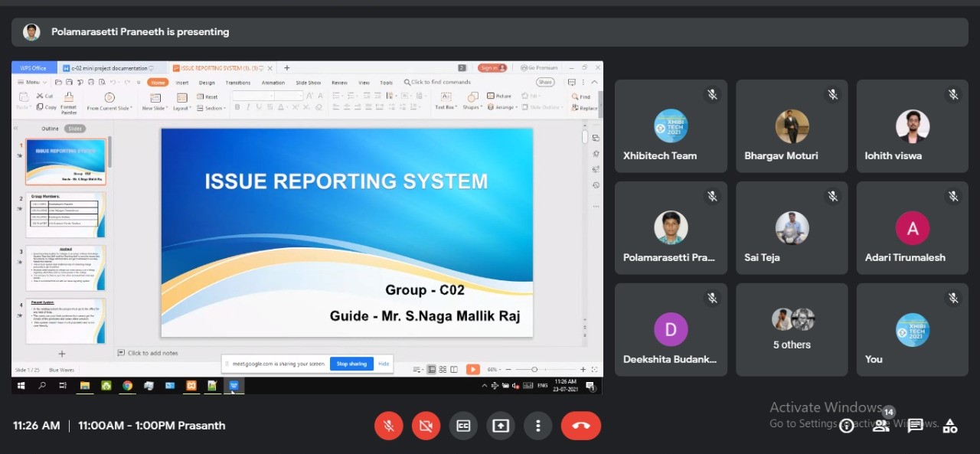Screen dimensions: 980x454
Task: Open the three-dot more options menu
Action: pyautogui.click(x=538, y=426)
